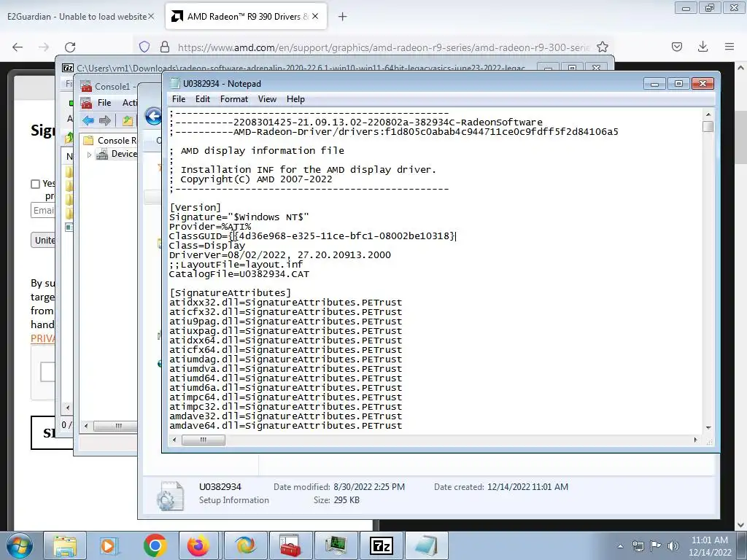
Task: Click the DriverVer line in Notepad
Action: pos(280,255)
